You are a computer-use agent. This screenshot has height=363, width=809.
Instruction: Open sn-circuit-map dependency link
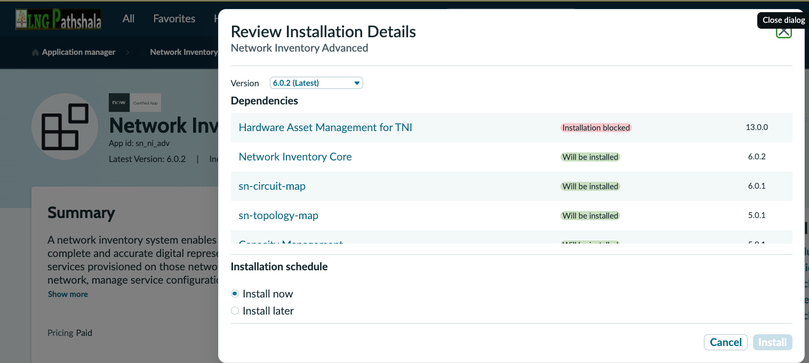[x=272, y=186]
